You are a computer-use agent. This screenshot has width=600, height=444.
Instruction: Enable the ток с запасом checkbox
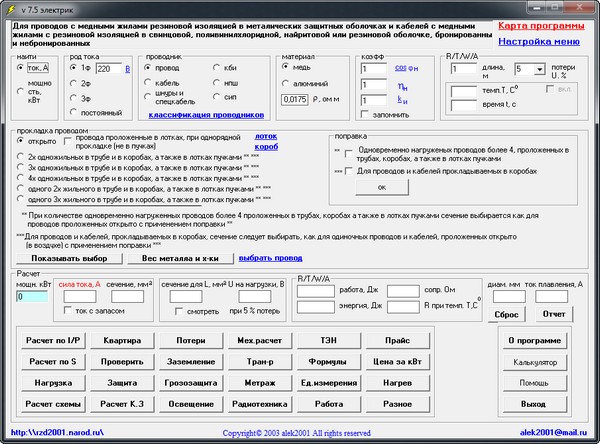click(x=69, y=311)
